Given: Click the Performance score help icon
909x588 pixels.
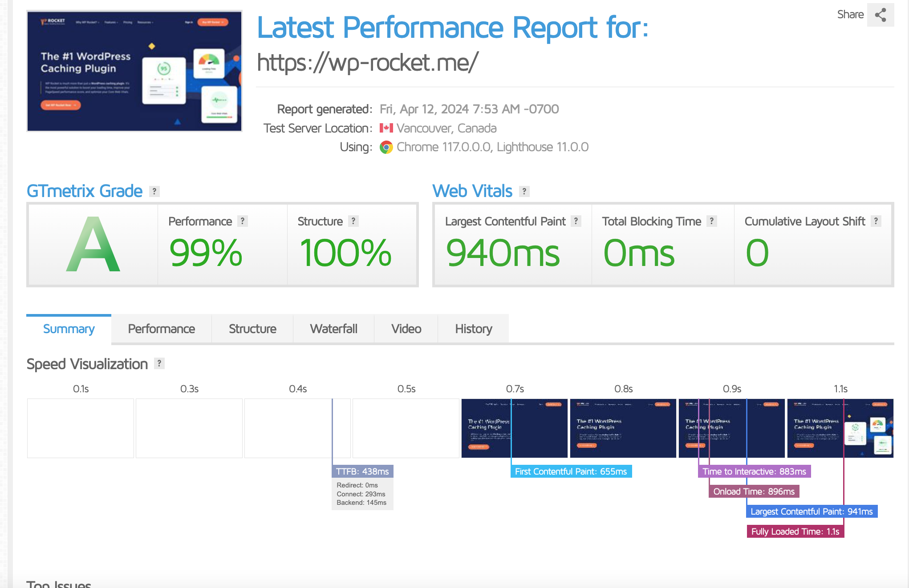Looking at the screenshot, I should click(243, 221).
